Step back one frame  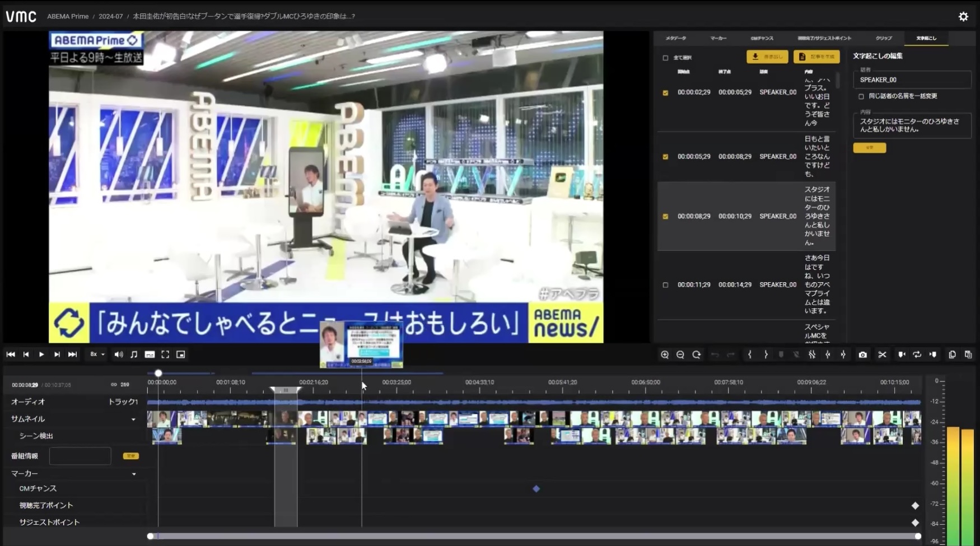[26, 354]
